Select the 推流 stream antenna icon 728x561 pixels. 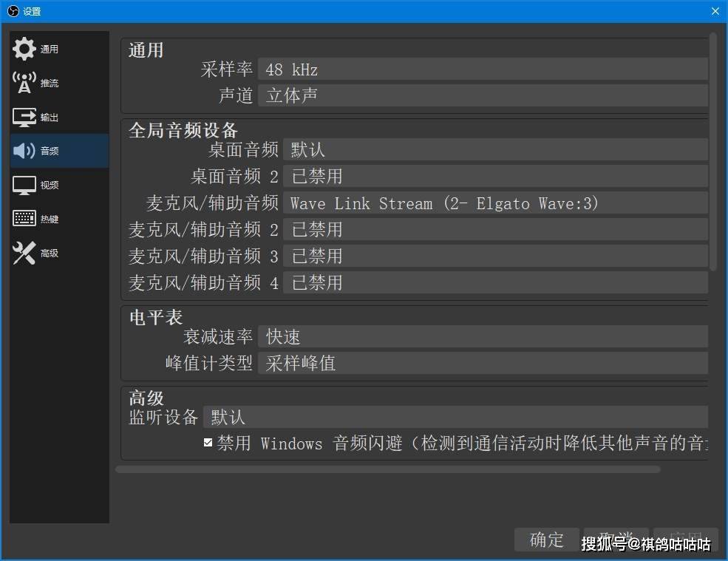[x=24, y=83]
